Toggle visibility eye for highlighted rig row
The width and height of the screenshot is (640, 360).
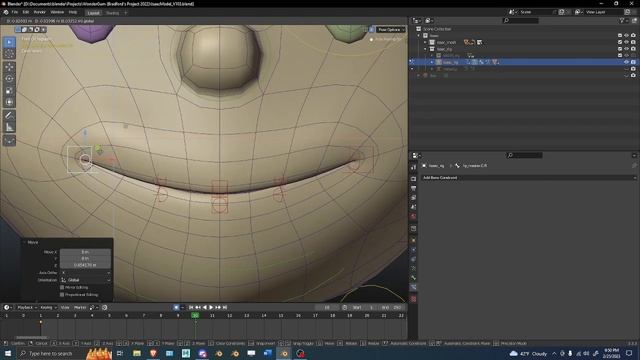(626, 62)
